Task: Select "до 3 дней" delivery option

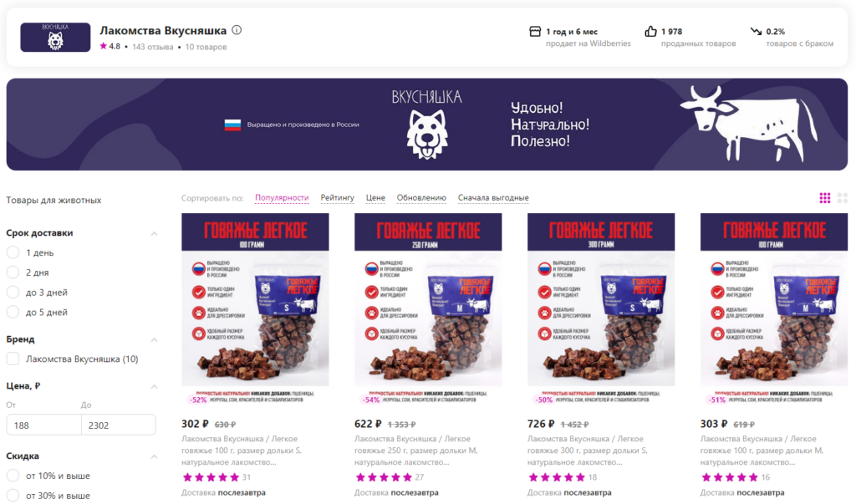Action: pyautogui.click(x=13, y=293)
